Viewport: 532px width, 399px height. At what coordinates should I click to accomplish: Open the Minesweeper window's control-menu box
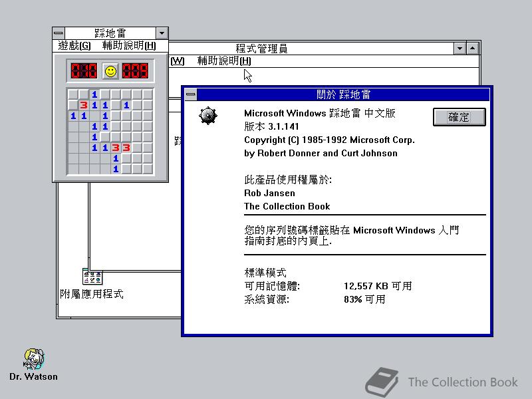pyautogui.click(x=59, y=33)
